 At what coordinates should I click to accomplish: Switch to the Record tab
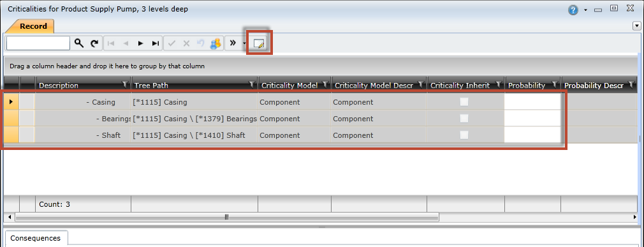coord(33,26)
